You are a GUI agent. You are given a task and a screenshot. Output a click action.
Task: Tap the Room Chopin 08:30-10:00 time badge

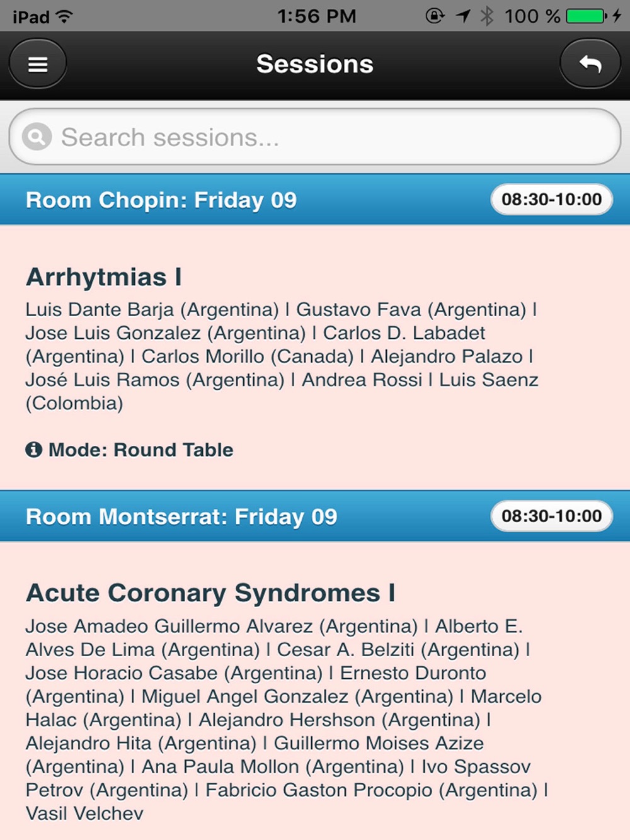pos(551,200)
